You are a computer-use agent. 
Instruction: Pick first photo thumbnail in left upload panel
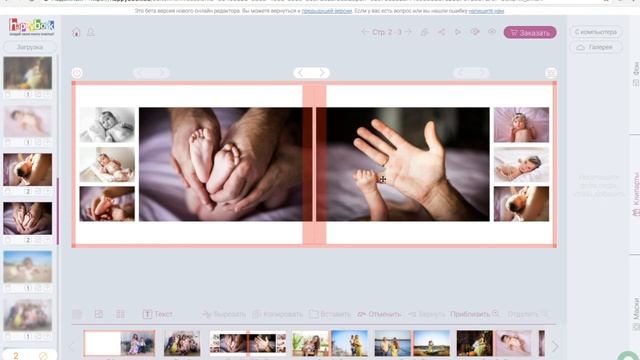click(28, 73)
